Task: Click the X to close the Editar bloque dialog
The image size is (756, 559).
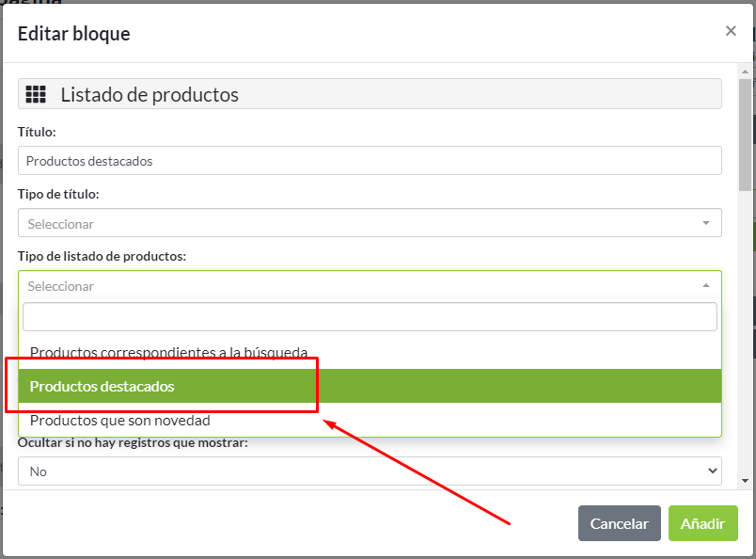Action: [x=731, y=30]
